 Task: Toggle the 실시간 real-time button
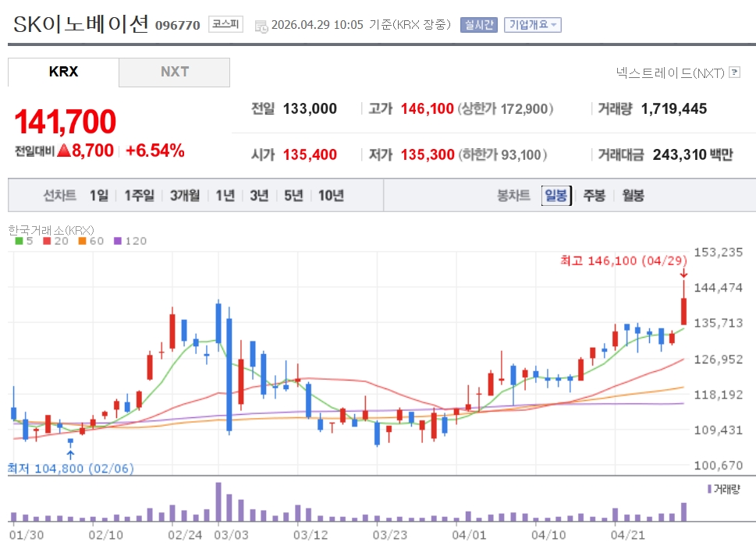pyautogui.click(x=478, y=25)
